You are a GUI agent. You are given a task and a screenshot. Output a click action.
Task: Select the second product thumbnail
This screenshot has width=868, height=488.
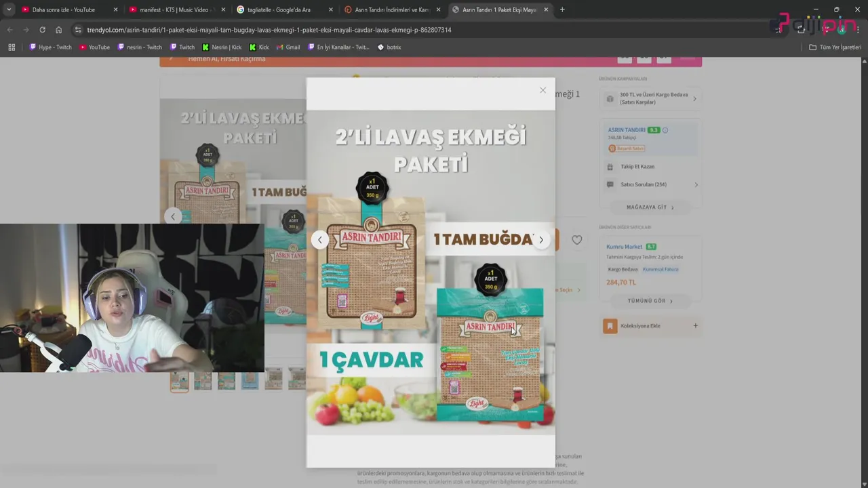pos(203,381)
